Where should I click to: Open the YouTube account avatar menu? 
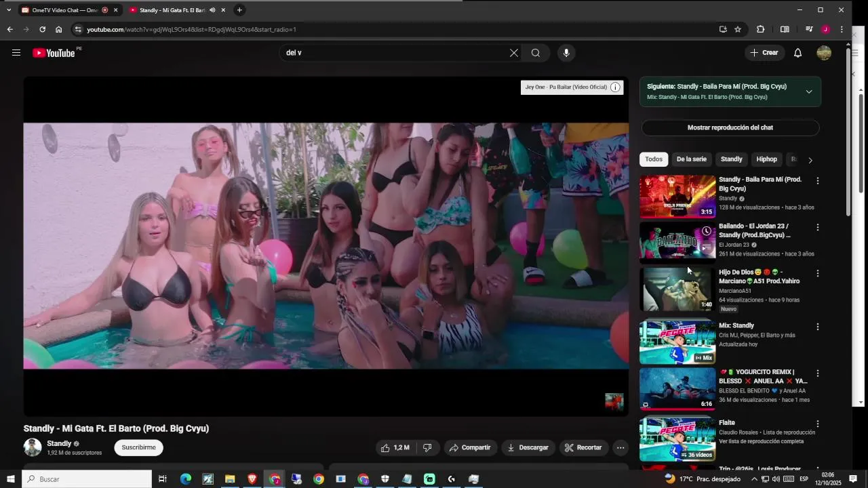click(x=824, y=53)
